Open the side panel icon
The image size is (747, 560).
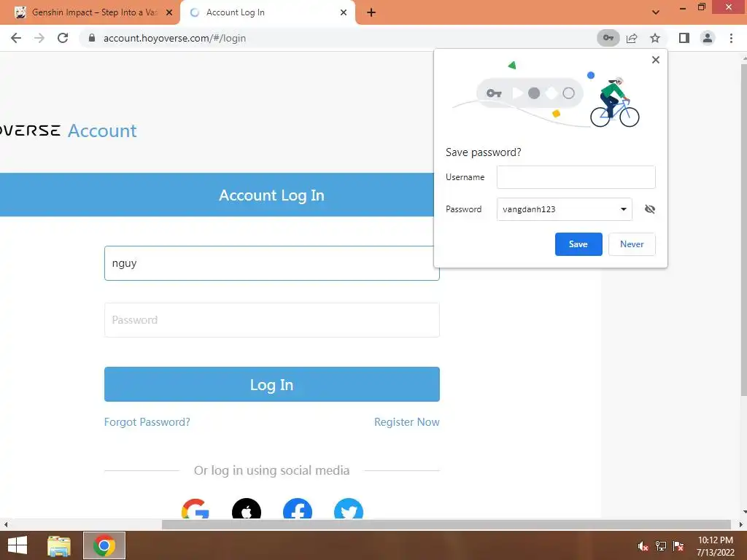[x=684, y=38]
